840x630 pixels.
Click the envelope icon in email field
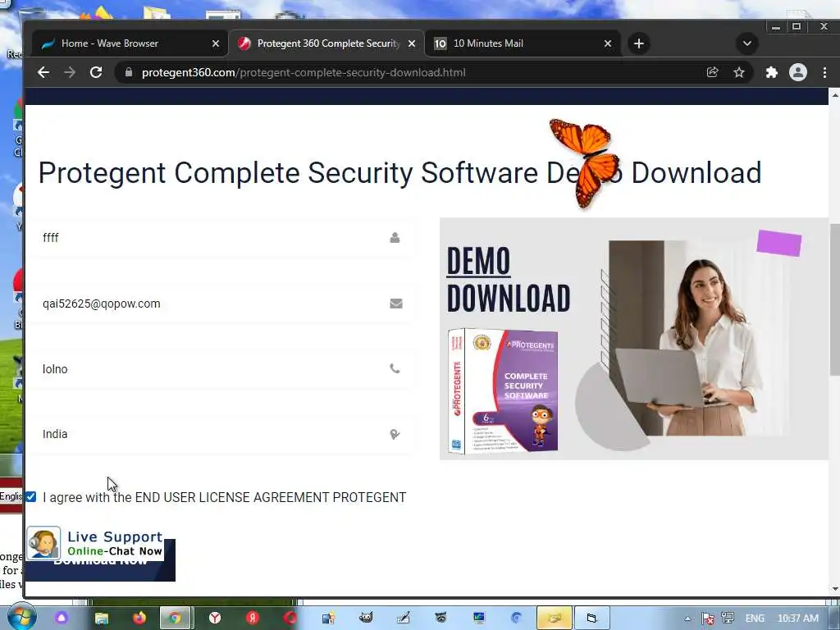[396, 304]
